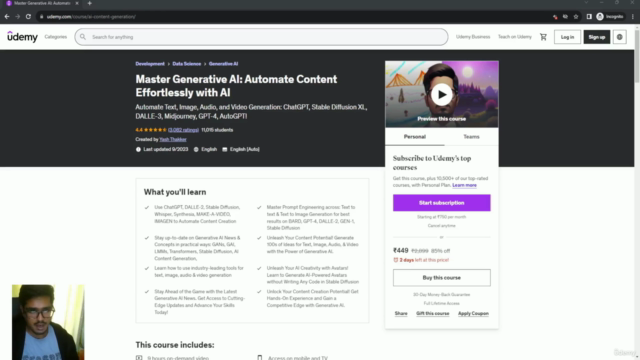Screen dimensions: 640x360
Task: Open the language globe button
Action: point(620,37)
